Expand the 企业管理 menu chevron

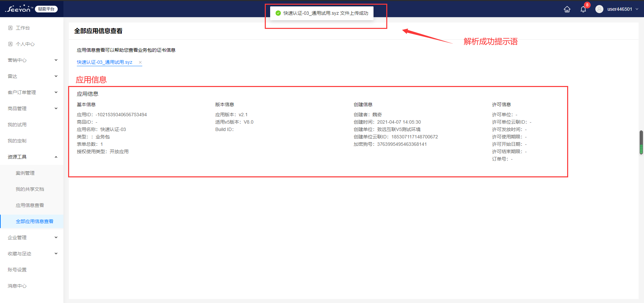[56, 237]
